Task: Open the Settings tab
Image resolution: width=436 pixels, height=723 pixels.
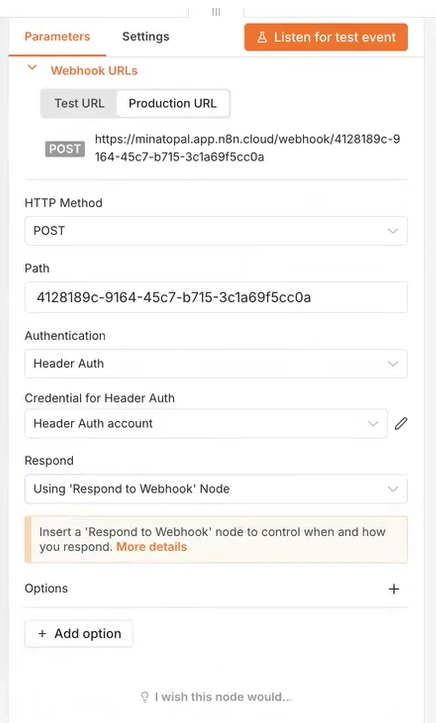Action: point(146,37)
